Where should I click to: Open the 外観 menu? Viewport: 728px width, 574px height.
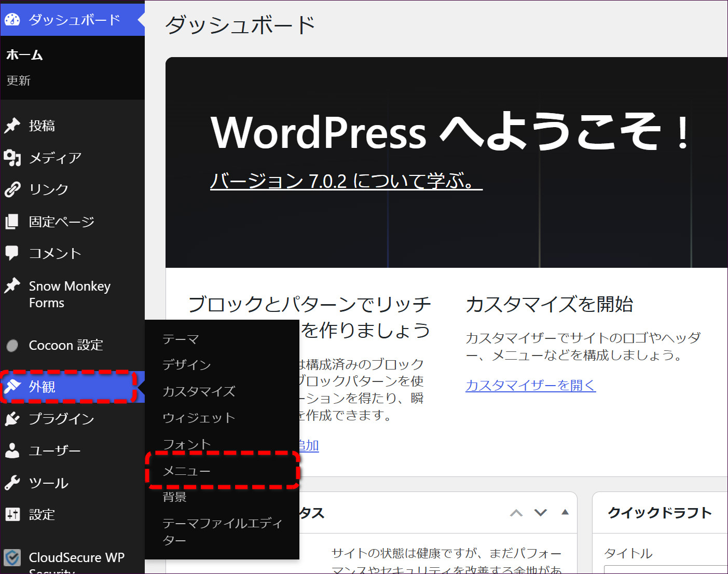pyautogui.click(x=72, y=387)
